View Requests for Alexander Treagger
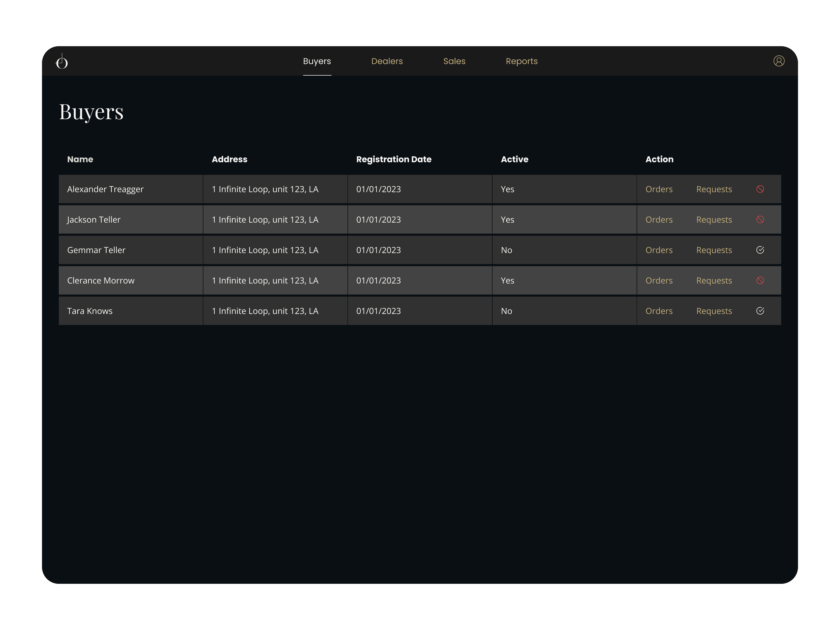 (713, 189)
